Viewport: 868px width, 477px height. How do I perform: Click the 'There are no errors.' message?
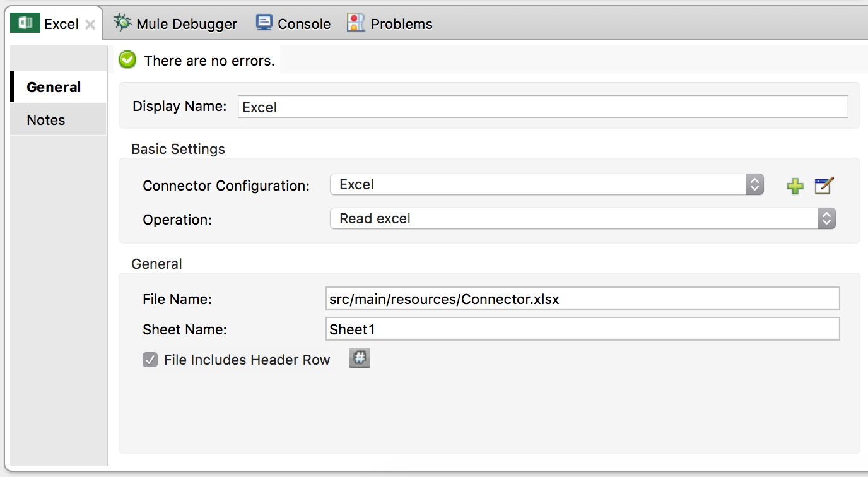(209, 61)
